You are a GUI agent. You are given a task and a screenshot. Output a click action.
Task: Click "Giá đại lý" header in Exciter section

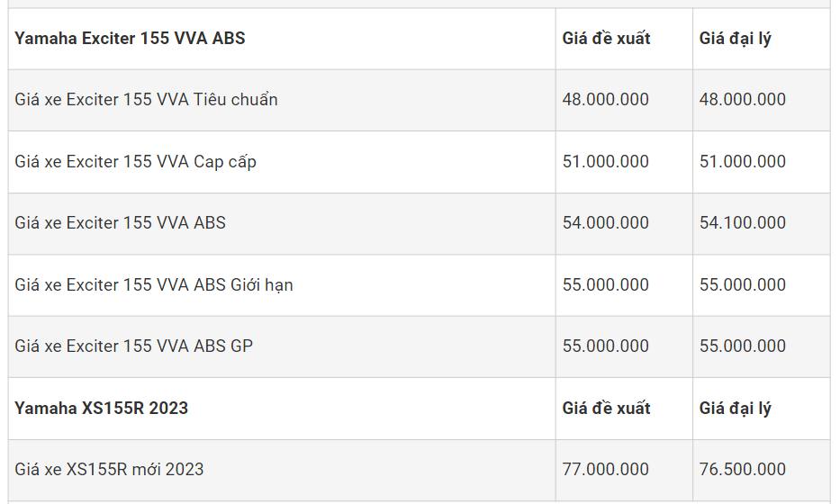[735, 39]
